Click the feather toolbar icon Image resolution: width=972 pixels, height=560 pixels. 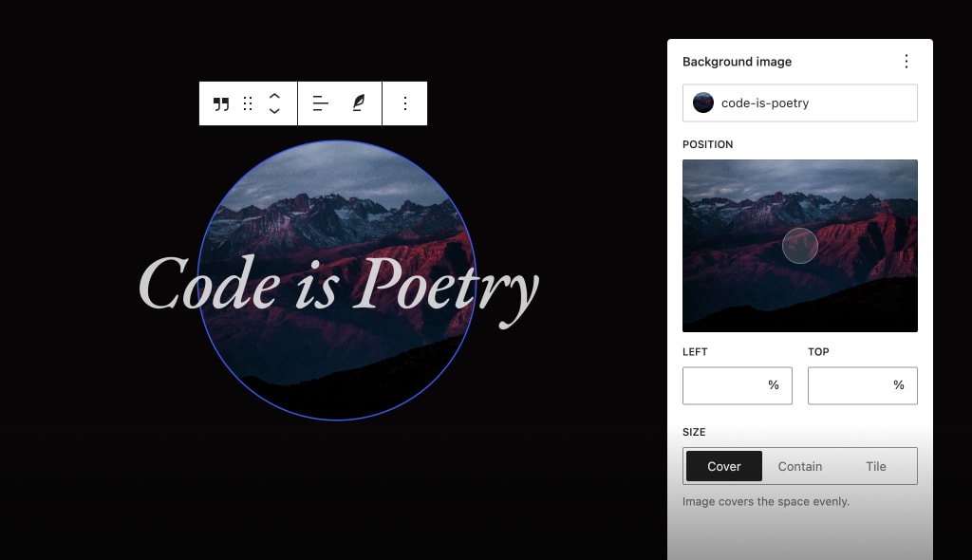click(358, 103)
